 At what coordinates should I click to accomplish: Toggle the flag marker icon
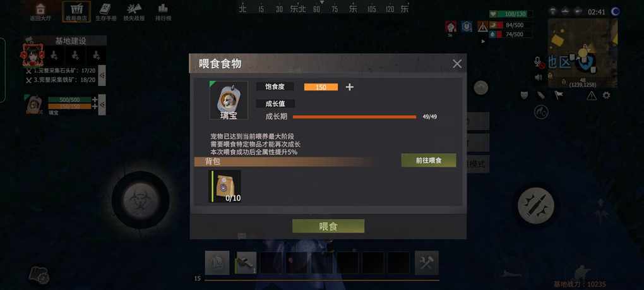(x=559, y=95)
